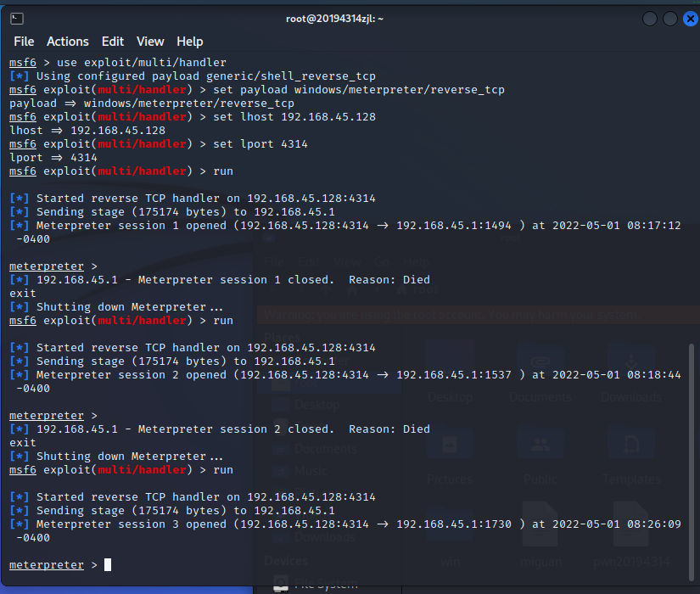Click Downloads folder in background file manager

coord(630,373)
